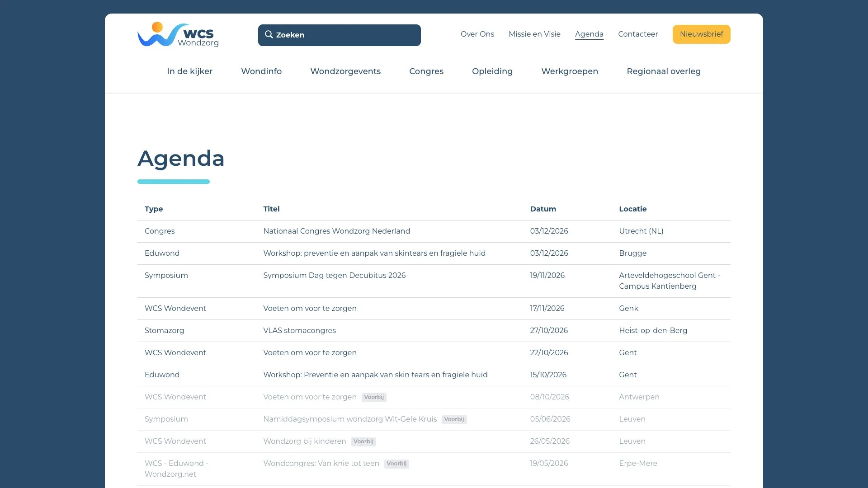Open Symposium Dag tegen Decubitus 2026
The height and width of the screenshot is (488, 868).
(334, 276)
